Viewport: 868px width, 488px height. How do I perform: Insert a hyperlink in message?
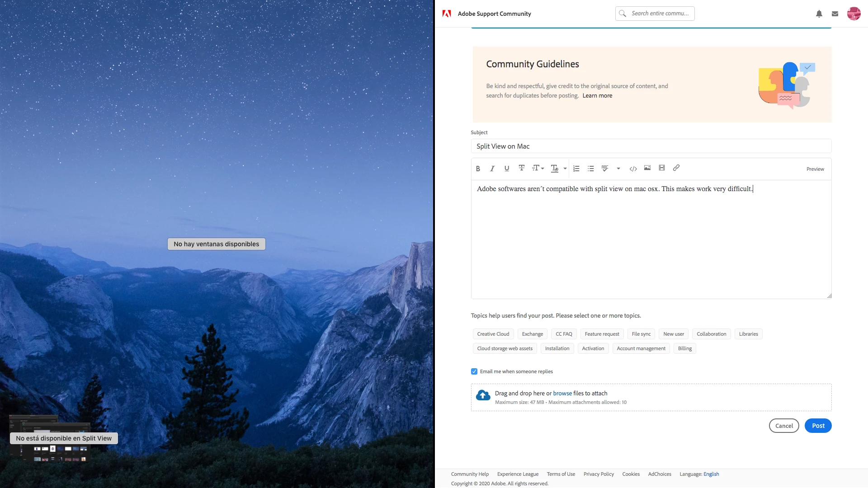click(676, 168)
